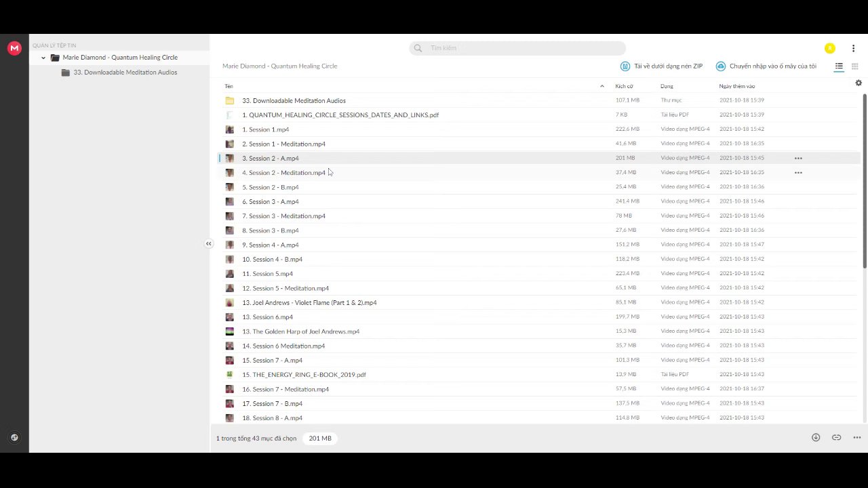The image size is (868, 488).
Task: Open the globe icon in the sidebar bottom
Action: point(14,438)
